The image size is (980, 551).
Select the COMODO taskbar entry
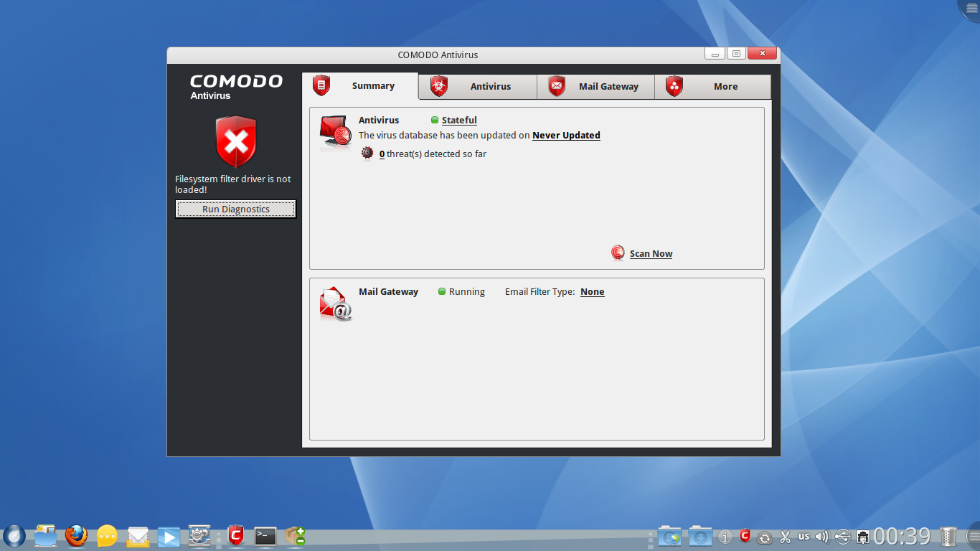[236, 536]
